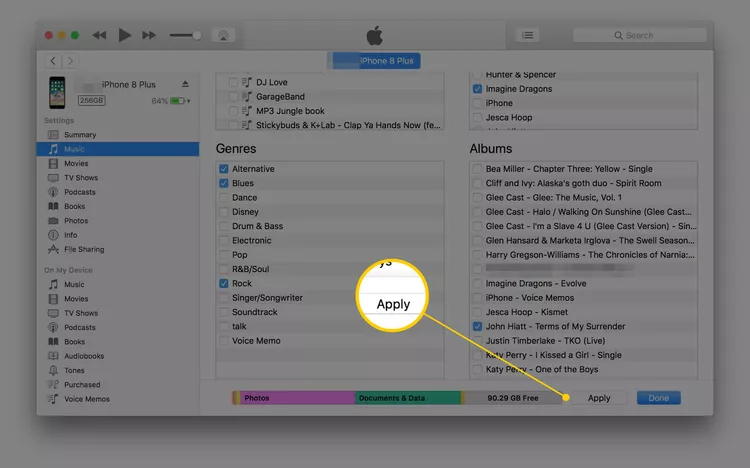Click the iPhone device thumbnail
Viewport: 750px width, 468px height.
pyautogui.click(x=57, y=92)
